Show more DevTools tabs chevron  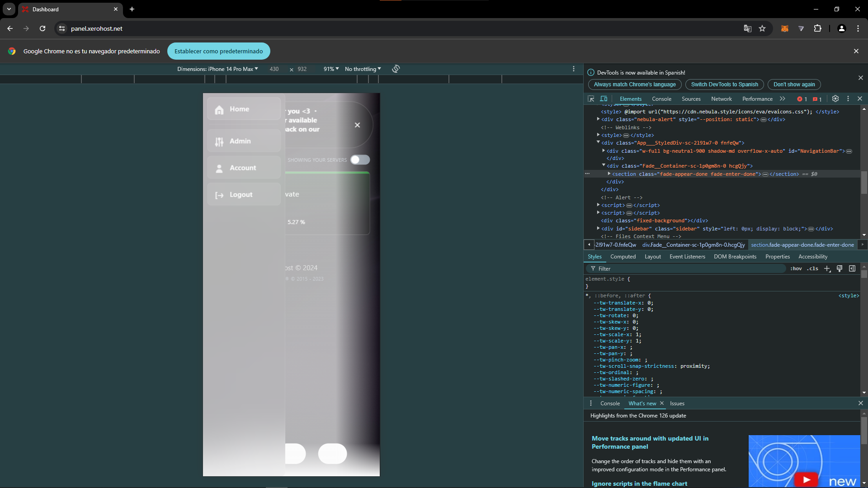coord(783,99)
